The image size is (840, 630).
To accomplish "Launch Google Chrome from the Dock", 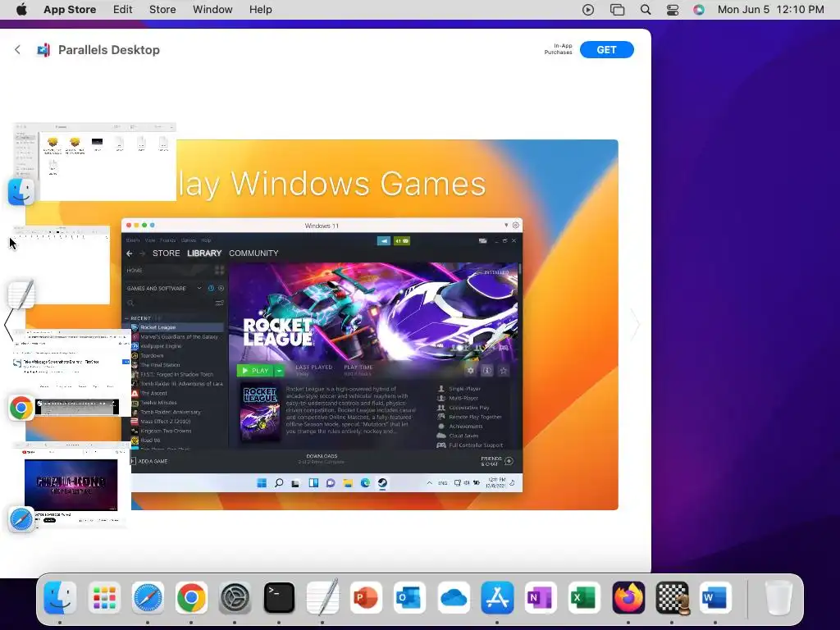I will [x=191, y=597].
